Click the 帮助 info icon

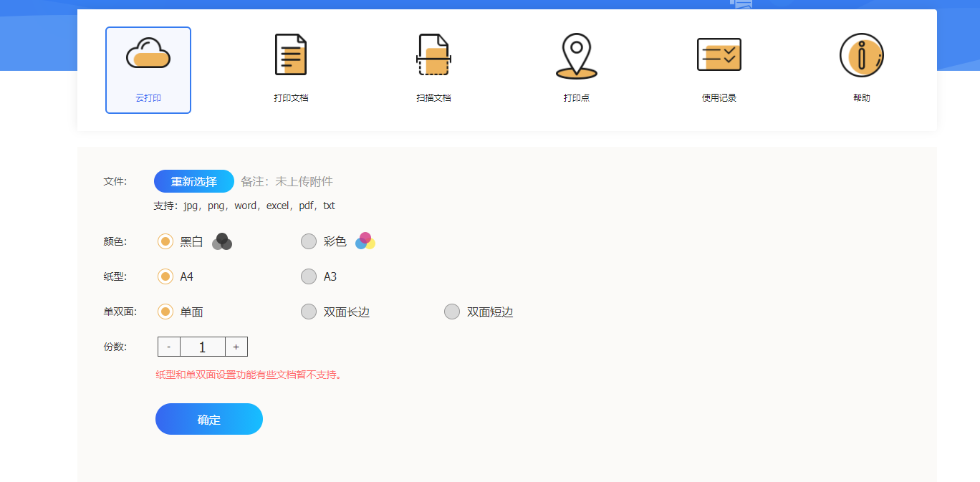[861, 55]
